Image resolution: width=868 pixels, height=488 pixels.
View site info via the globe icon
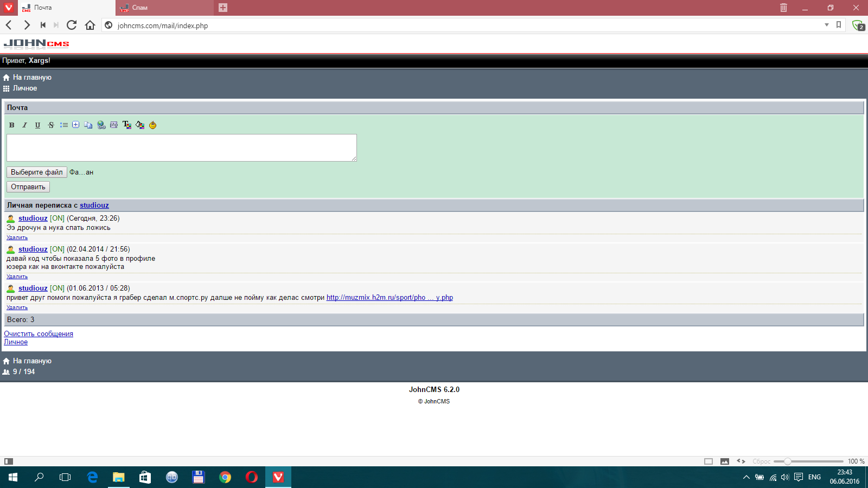[x=108, y=25]
